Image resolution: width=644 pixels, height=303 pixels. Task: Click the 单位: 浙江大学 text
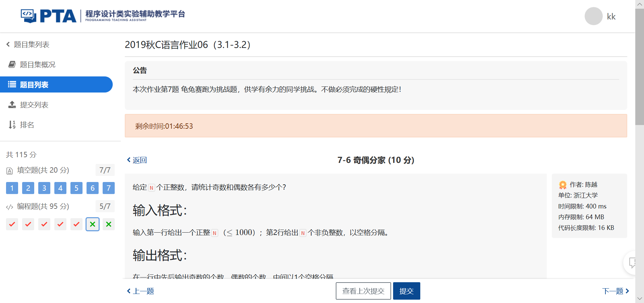pos(578,195)
